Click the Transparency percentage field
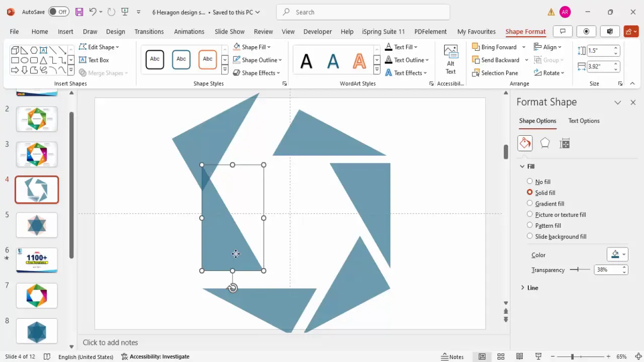 607,269
